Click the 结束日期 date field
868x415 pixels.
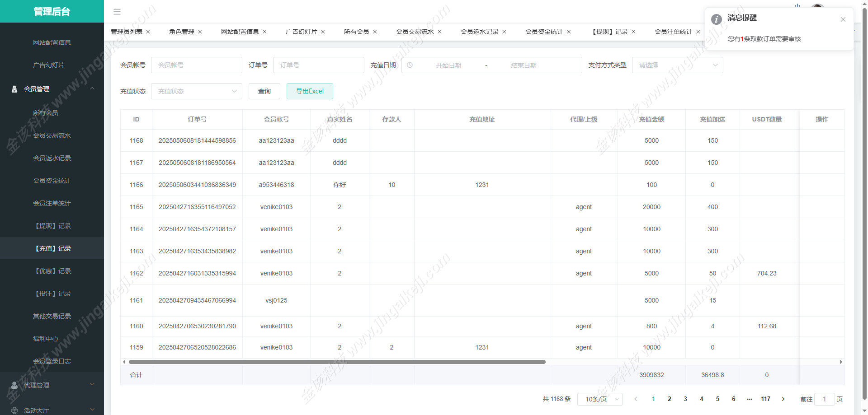tap(524, 65)
